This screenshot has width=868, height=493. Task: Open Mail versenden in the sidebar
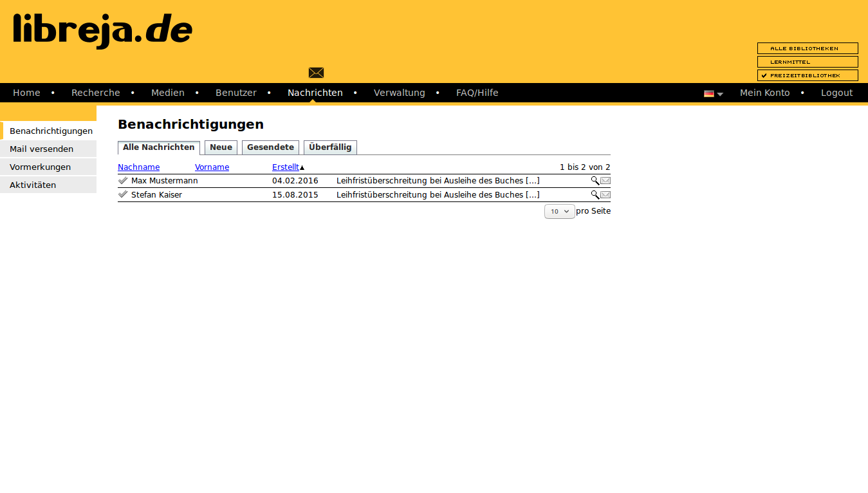(x=42, y=149)
